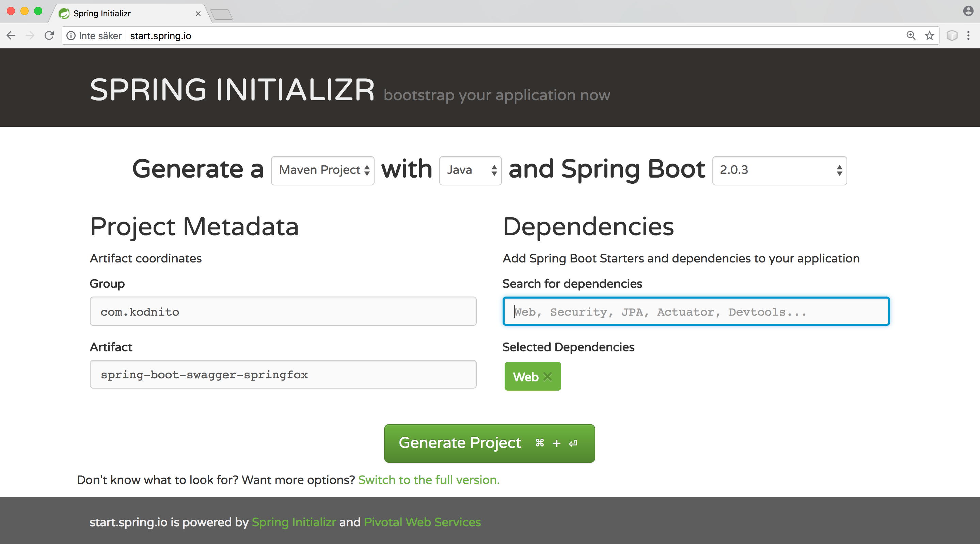Bookmark the page with the star icon
Screen dimensions: 980x544
[929, 35]
